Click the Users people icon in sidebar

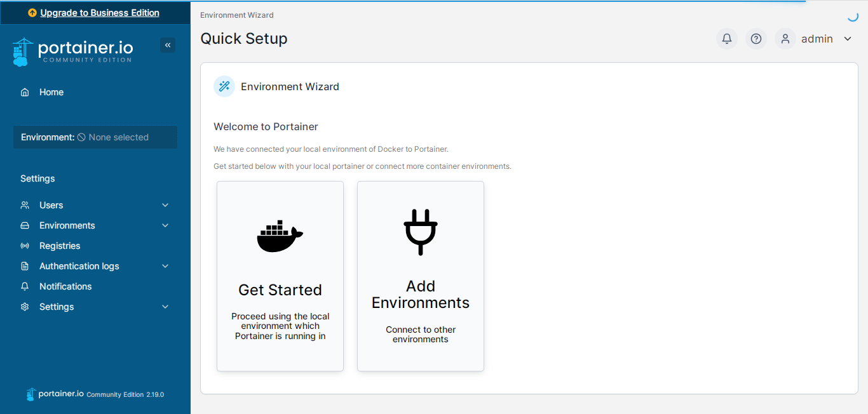[25, 205]
